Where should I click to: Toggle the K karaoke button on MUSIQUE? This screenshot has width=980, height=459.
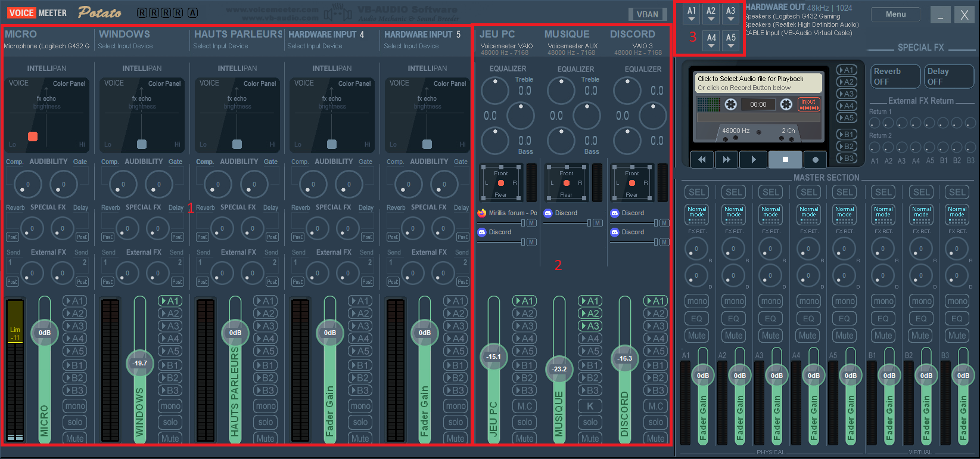590,406
